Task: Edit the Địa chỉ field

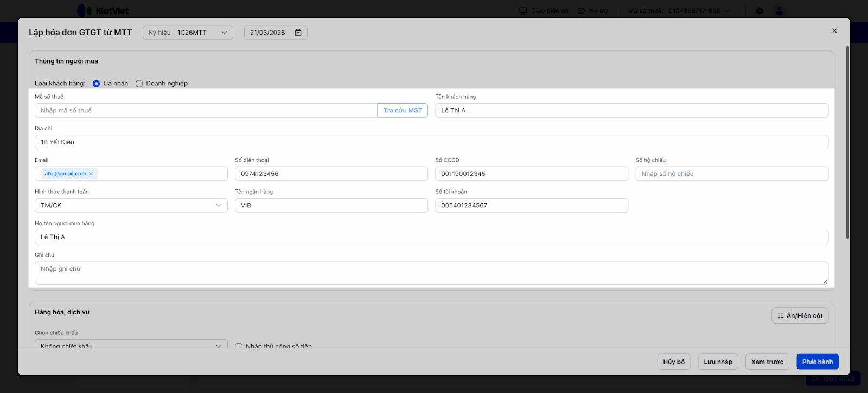Action: [x=431, y=142]
